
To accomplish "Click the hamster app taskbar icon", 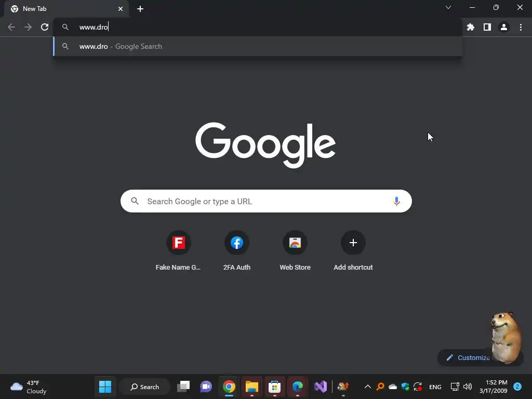I will (343, 387).
